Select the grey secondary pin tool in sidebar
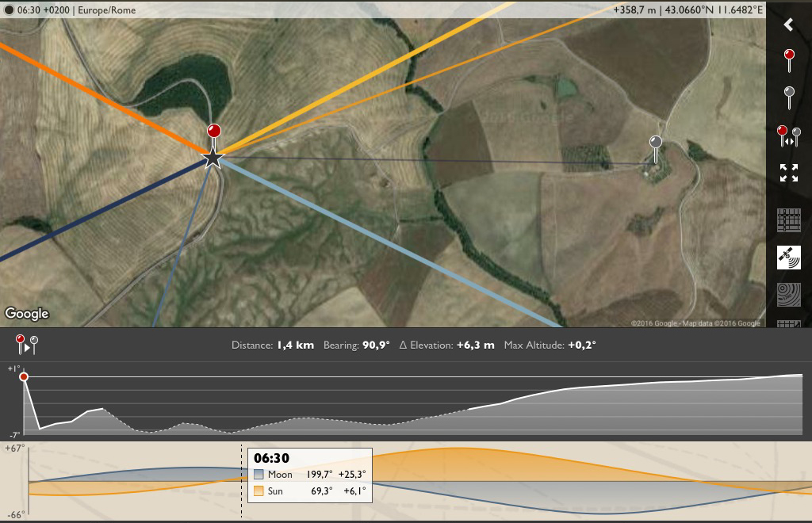This screenshot has height=523, width=812. point(789,97)
